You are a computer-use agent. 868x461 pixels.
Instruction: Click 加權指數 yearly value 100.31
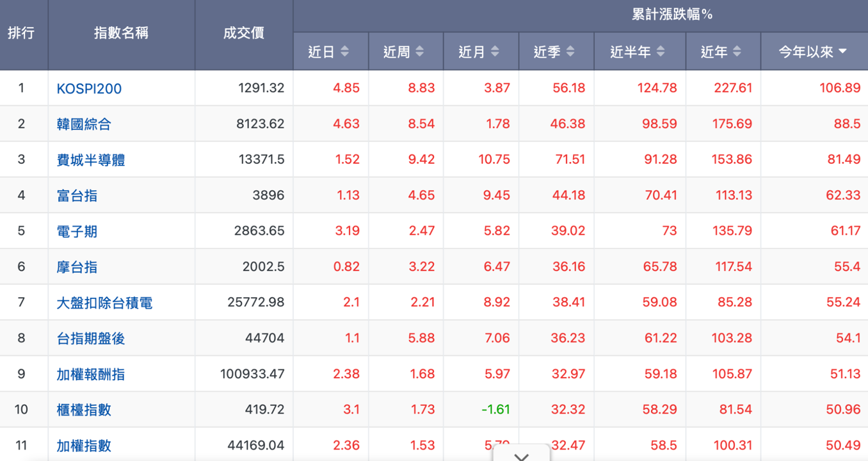click(733, 446)
